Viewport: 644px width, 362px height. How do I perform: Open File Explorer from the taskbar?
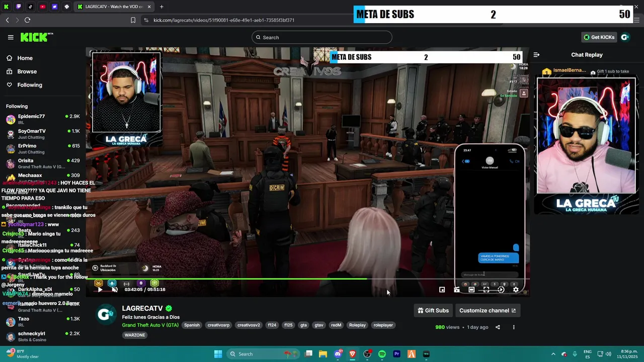[x=323, y=354]
